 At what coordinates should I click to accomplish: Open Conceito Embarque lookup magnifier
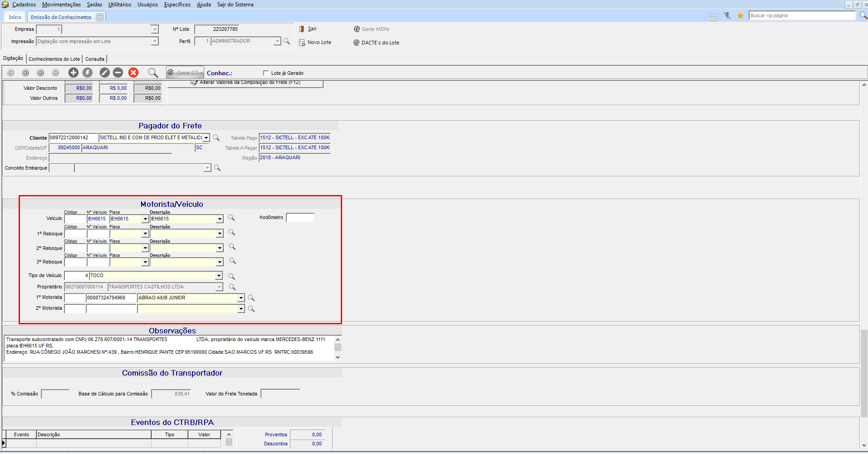217,168
